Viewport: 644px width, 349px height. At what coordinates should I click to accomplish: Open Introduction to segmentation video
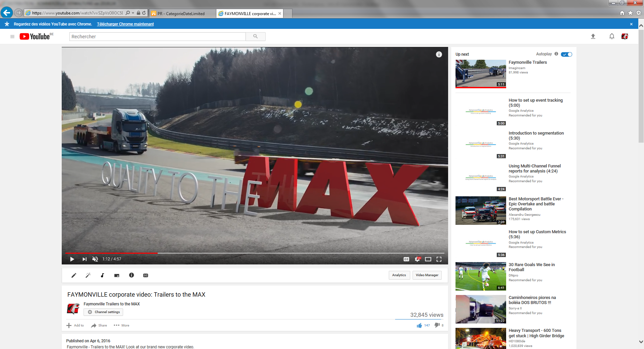[536, 136]
